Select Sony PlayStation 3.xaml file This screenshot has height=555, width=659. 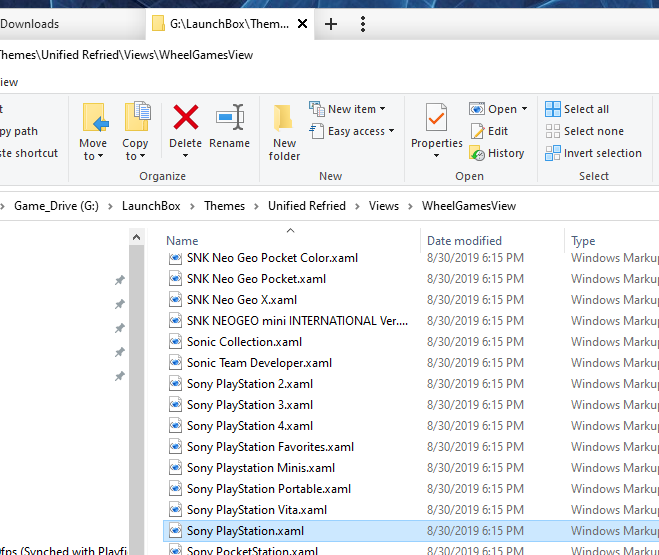coord(250,405)
